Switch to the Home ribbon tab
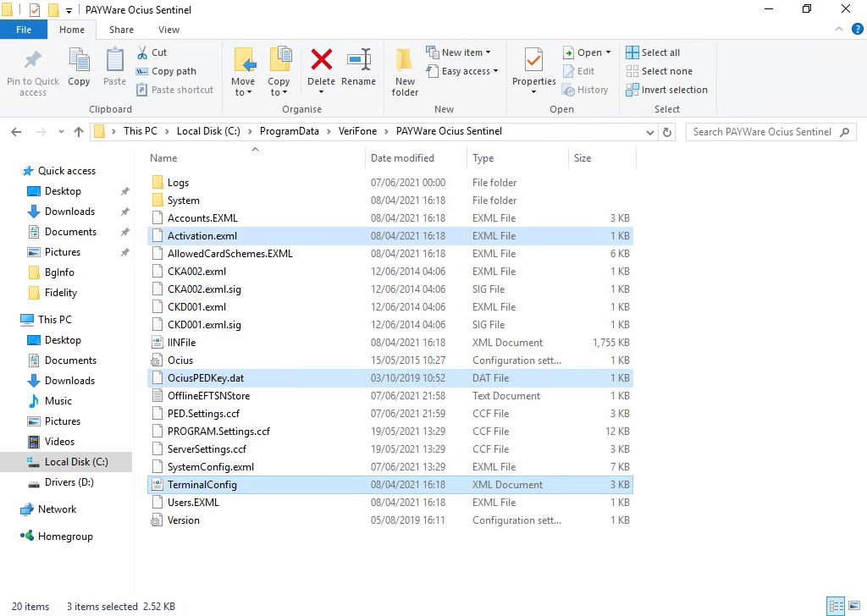 72,30
